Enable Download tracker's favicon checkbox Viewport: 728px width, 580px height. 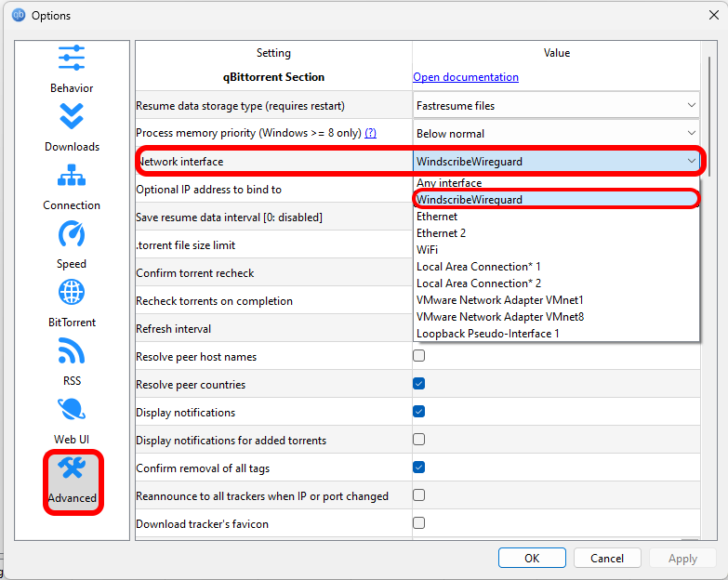[418, 523]
